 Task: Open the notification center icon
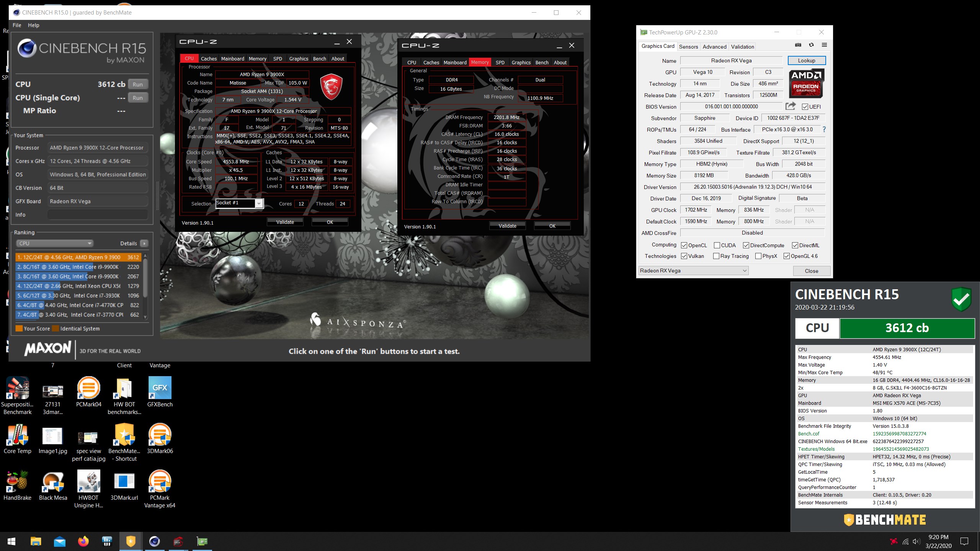[964, 541]
